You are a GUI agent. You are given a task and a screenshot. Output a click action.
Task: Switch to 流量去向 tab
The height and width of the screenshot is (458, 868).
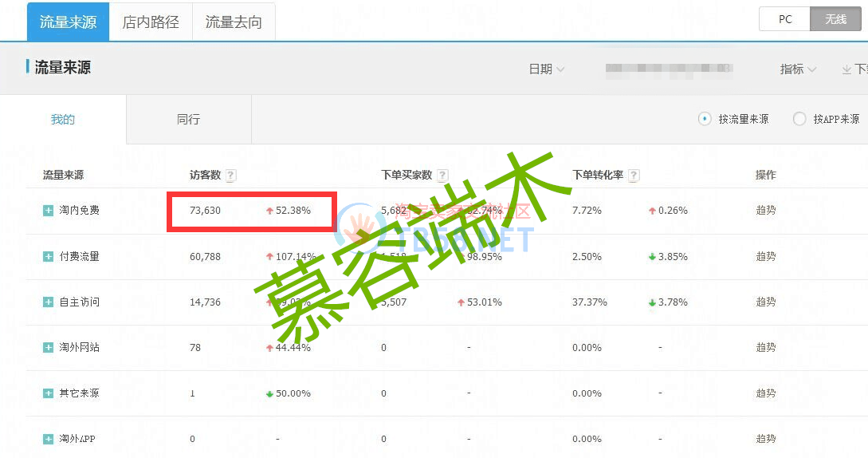[x=234, y=22]
